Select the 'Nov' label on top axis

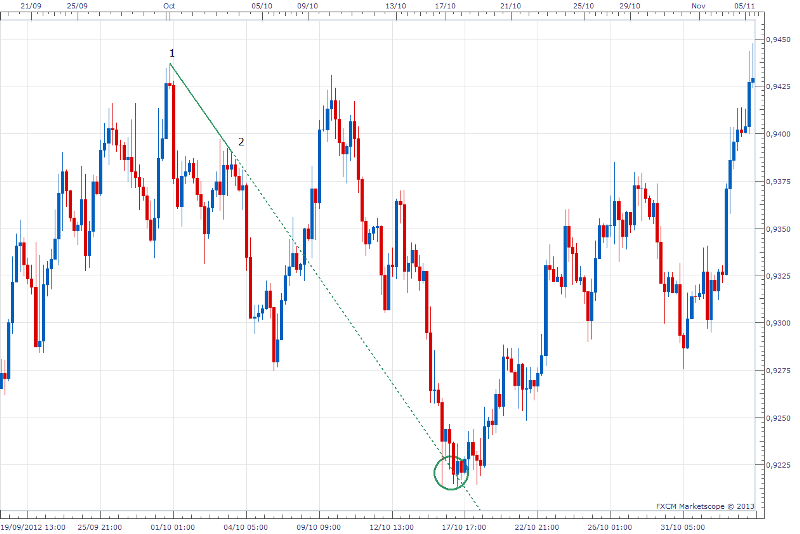[698, 6]
